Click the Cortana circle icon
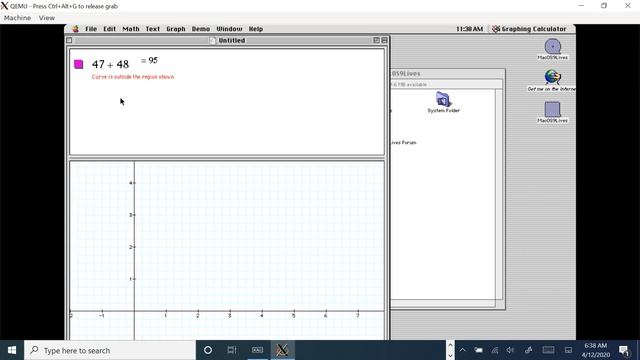 pos(208,350)
